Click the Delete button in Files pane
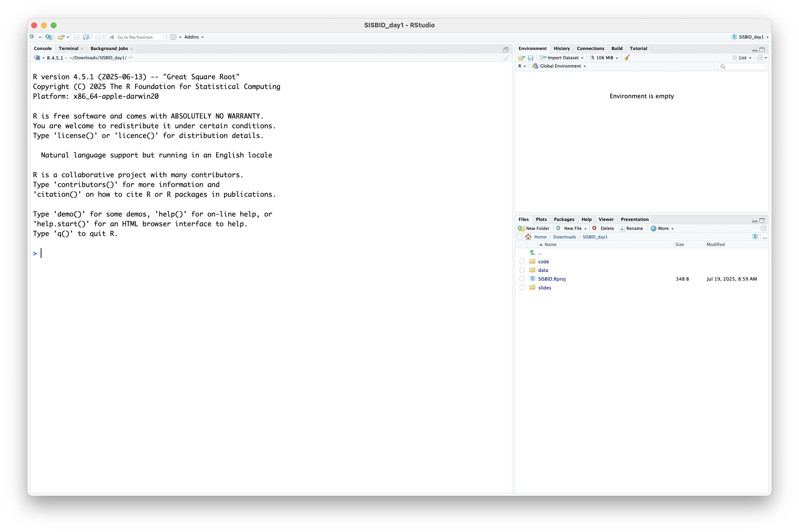The image size is (799, 532). [603, 228]
